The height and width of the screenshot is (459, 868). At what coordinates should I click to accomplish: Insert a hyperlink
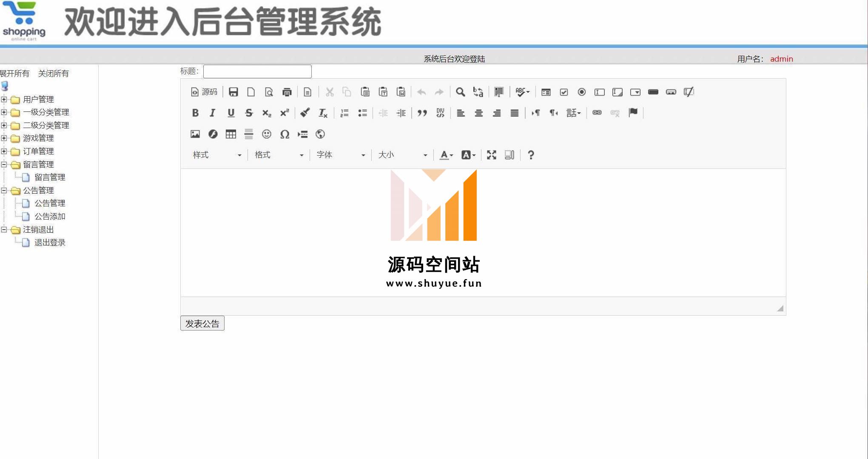[597, 113]
